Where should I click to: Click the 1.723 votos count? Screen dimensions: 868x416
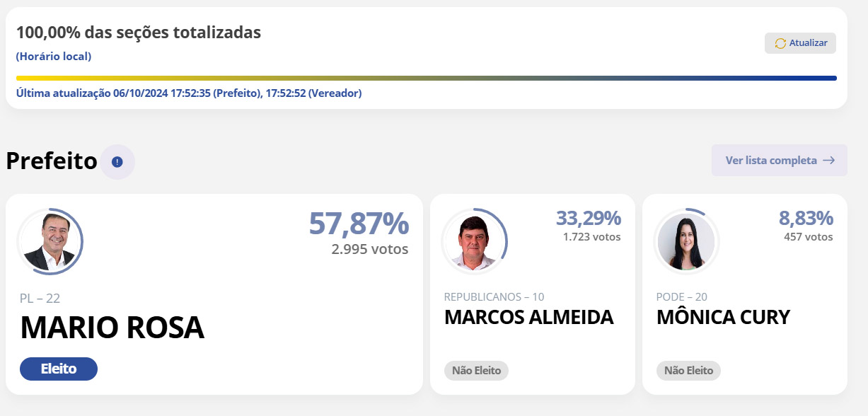(591, 237)
